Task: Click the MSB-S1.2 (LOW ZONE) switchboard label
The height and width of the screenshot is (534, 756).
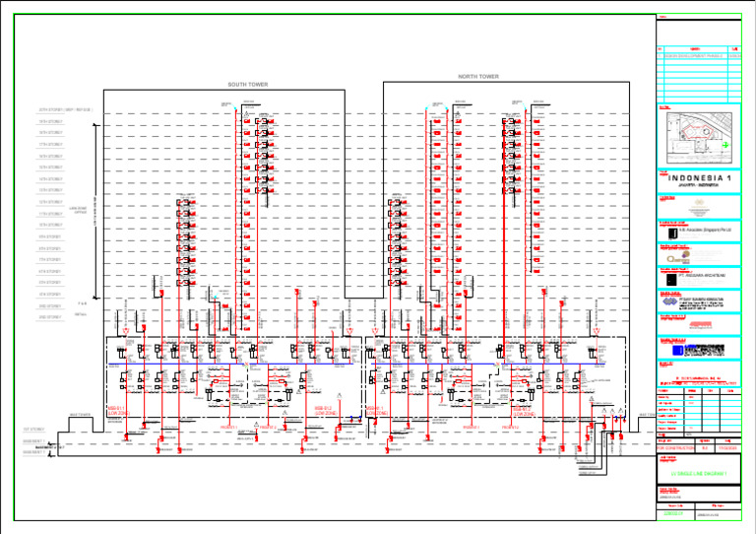Action: (x=326, y=411)
